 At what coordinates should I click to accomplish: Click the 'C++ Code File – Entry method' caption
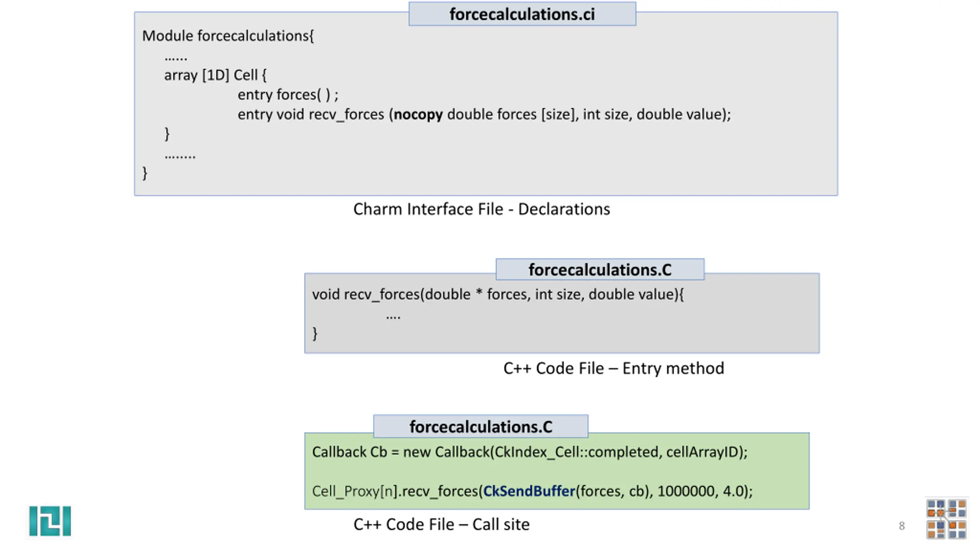pos(614,368)
